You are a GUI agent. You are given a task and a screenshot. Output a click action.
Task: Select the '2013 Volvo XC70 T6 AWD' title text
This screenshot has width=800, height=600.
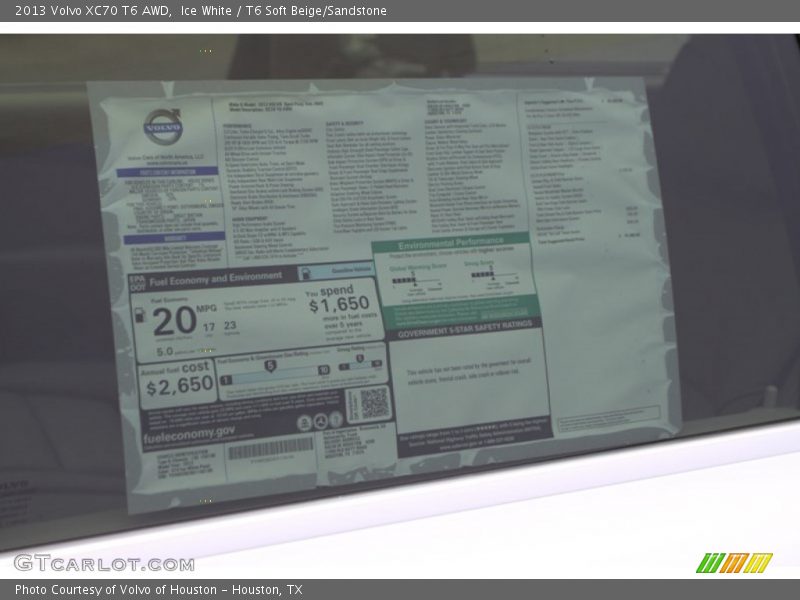(x=93, y=11)
